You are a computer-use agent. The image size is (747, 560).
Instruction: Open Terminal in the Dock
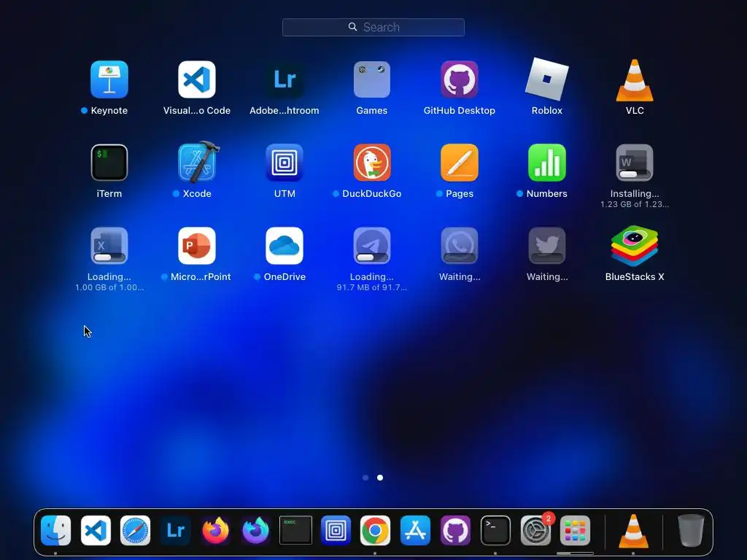point(495,531)
